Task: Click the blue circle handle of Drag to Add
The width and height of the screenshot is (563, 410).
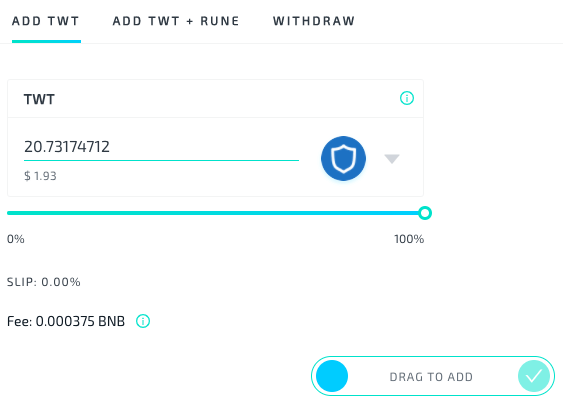Action: (x=332, y=376)
